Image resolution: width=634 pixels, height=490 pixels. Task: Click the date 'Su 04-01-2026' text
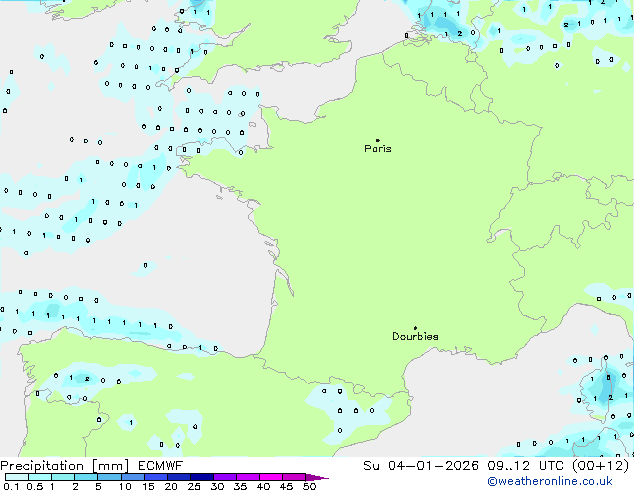click(421, 466)
